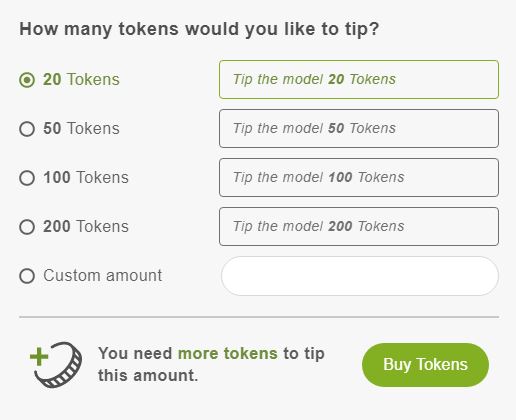Click the empty custom amount input field
The height and width of the screenshot is (420, 516).
pyautogui.click(x=360, y=276)
